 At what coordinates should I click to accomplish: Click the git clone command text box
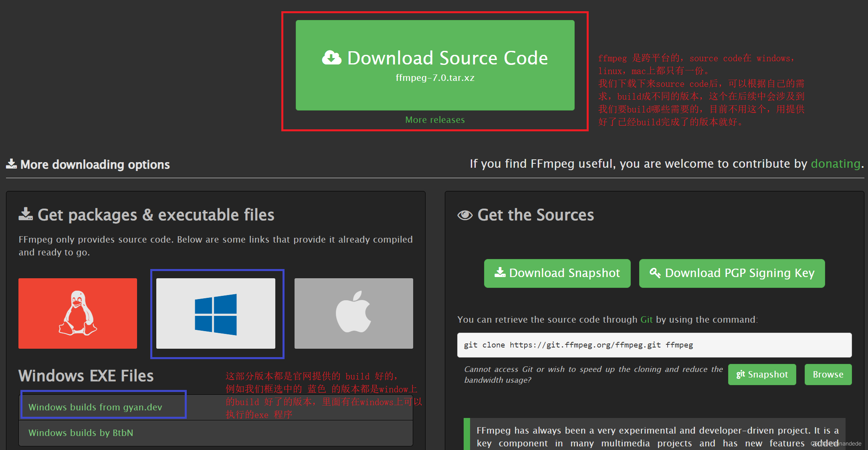click(x=654, y=345)
